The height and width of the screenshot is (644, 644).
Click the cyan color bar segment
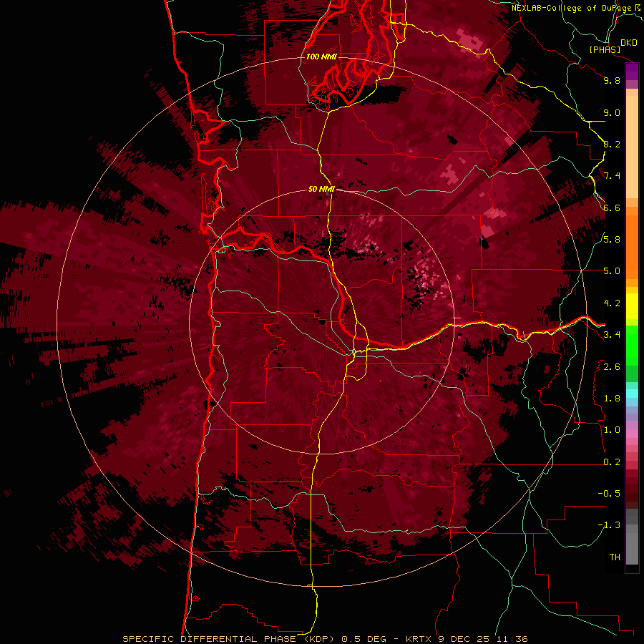coord(632,393)
